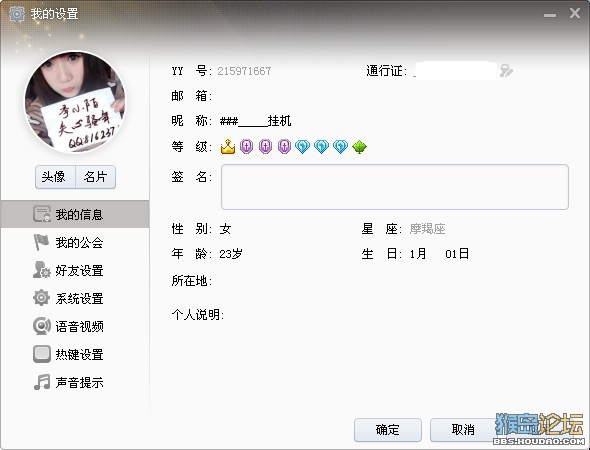Click the 昵称 field value

pyautogui.click(x=255, y=121)
